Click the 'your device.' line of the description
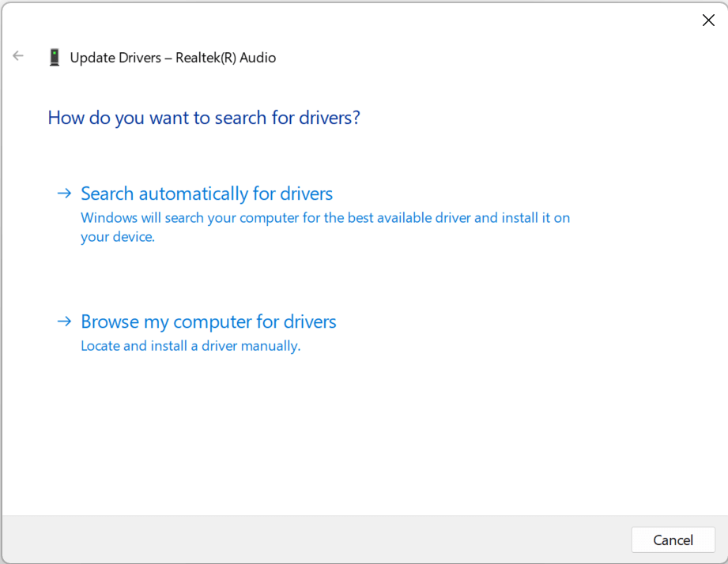This screenshot has width=728, height=564. [118, 237]
